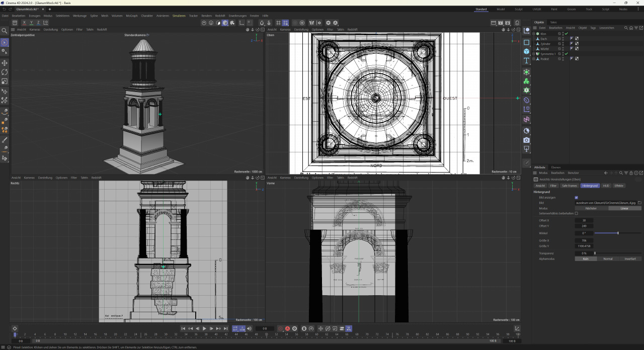This screenshot has width=644, height=350.
Task: Expand the Podest object hierarchy
Action: (534, 59)
